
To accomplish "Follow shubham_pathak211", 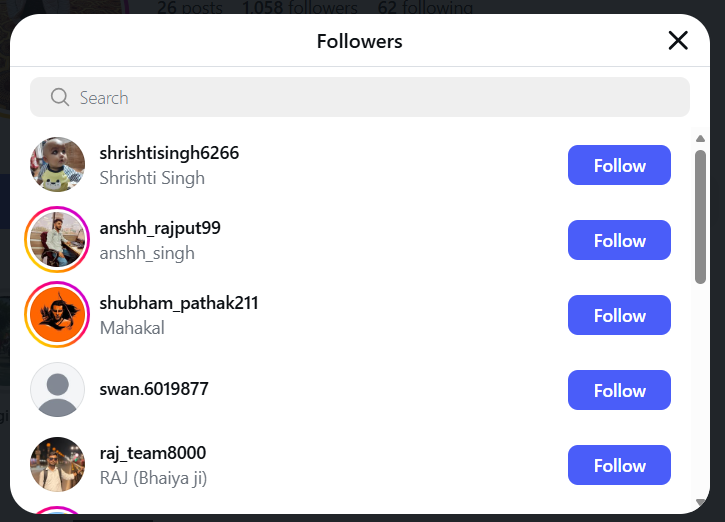I will [x=619, y=315].
